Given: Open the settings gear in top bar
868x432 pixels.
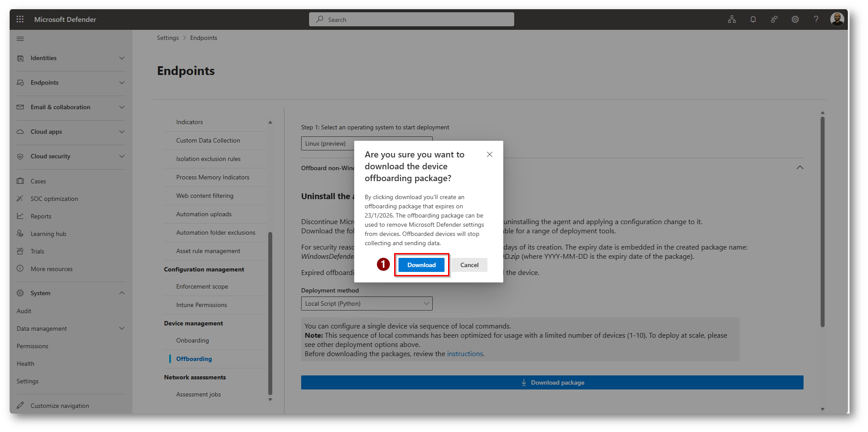Looking at the screenshot, I should pyautogui.click(x=795, y=19).
